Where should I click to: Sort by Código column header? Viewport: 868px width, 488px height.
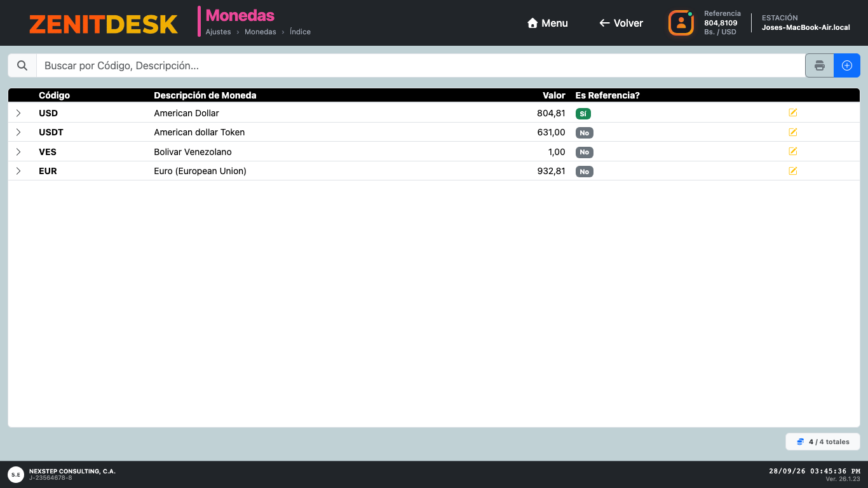[x=55, y=95]
